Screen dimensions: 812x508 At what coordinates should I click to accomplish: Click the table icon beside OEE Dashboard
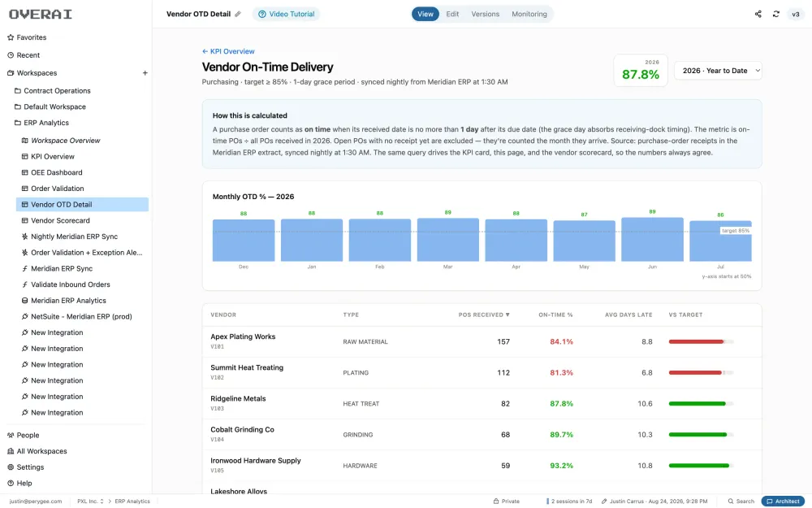tap(25, 172)
